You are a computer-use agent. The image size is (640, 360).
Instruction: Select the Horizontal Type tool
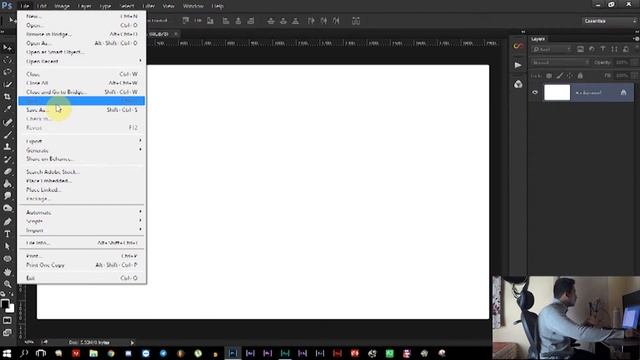click(7, 234)
